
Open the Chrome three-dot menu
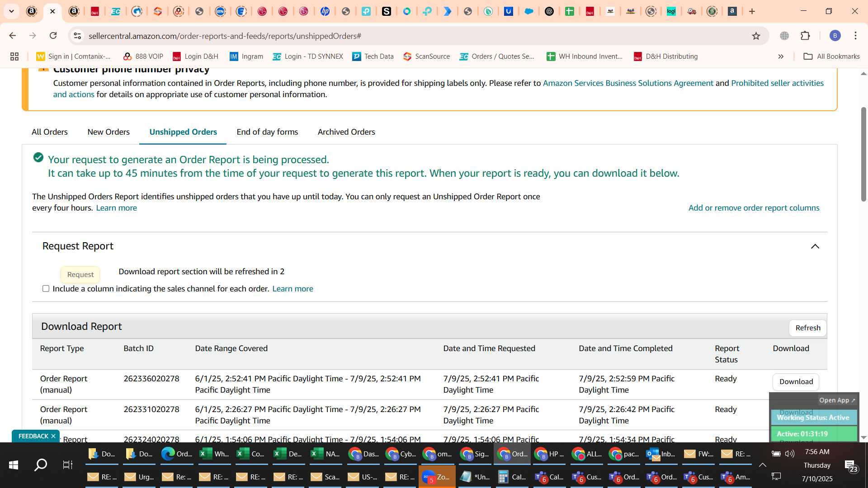click(x=855, y=36)
